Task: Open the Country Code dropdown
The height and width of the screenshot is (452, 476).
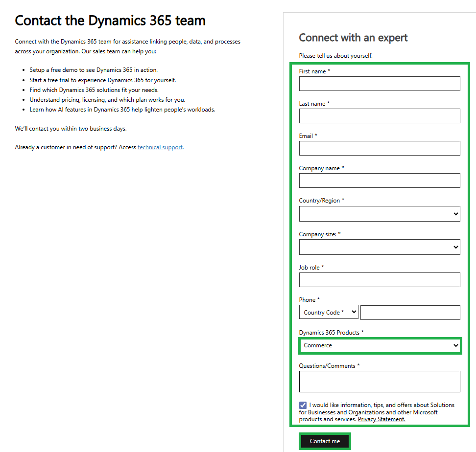Action: click(x=329, y=312)
